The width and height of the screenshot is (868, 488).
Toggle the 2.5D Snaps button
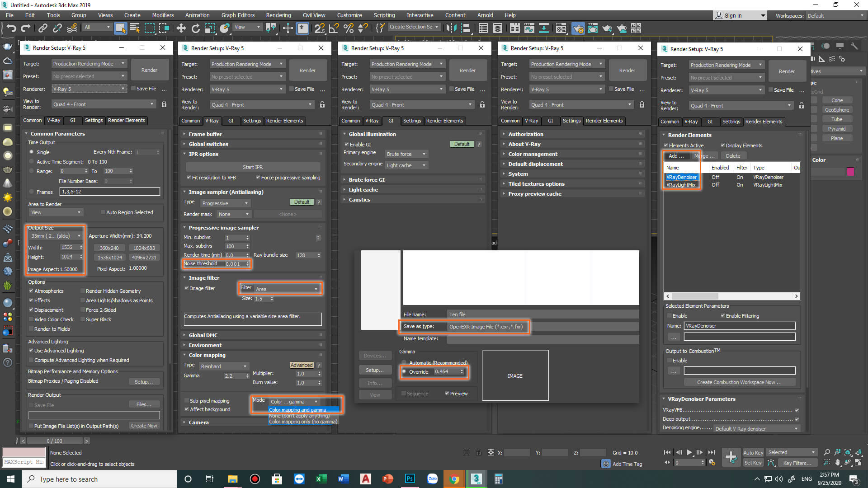point(319,28)
